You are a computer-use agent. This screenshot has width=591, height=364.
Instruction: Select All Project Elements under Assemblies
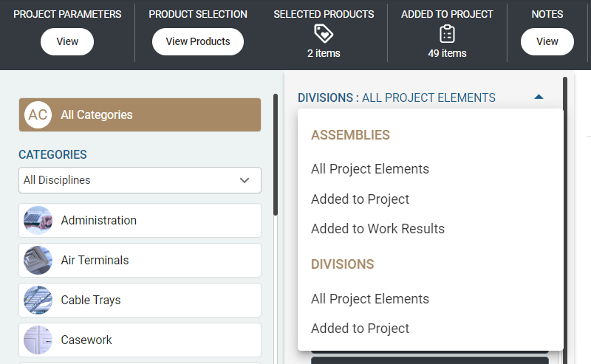point(370,169)
